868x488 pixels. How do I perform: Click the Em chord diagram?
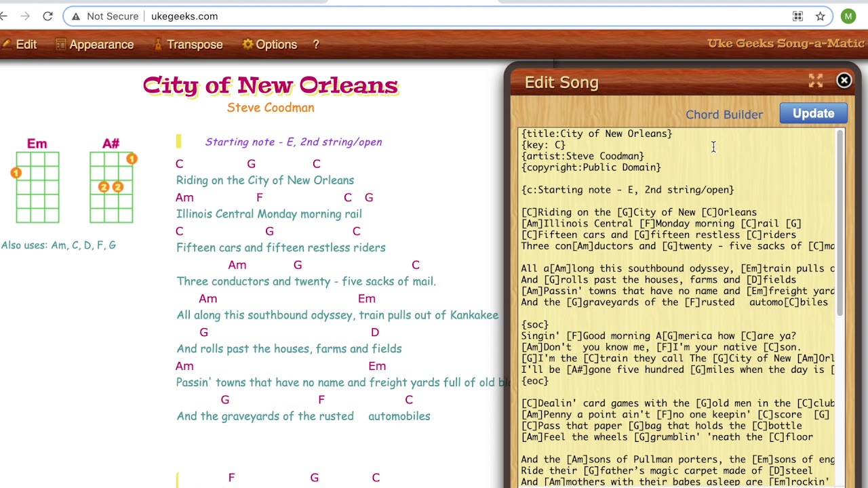pyautogui.click(x=37, y=180)
